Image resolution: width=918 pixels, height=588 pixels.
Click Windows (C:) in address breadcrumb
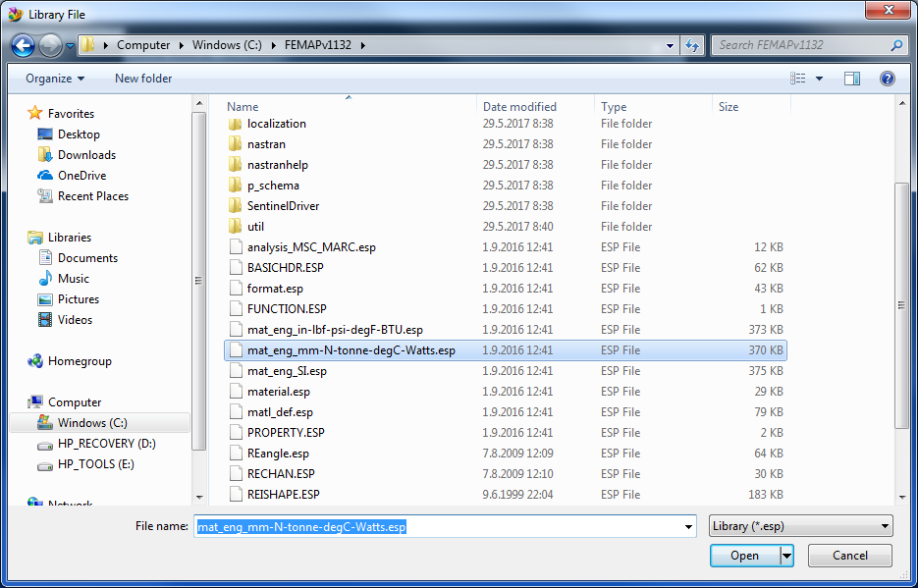pos(228,45)
